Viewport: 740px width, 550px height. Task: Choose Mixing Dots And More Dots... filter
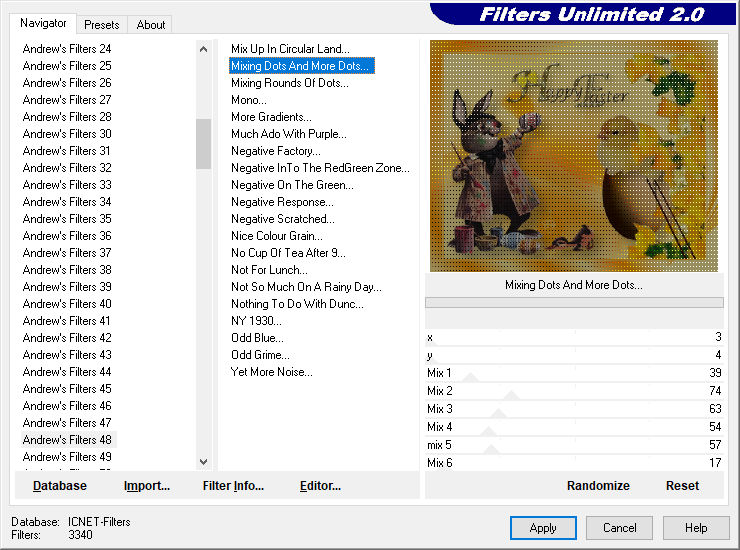[x=302, y=66]
